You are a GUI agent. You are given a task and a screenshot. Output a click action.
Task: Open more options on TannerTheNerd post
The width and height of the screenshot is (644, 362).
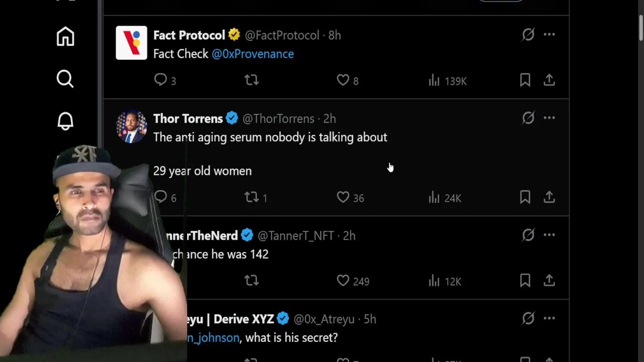coord(549,235)
